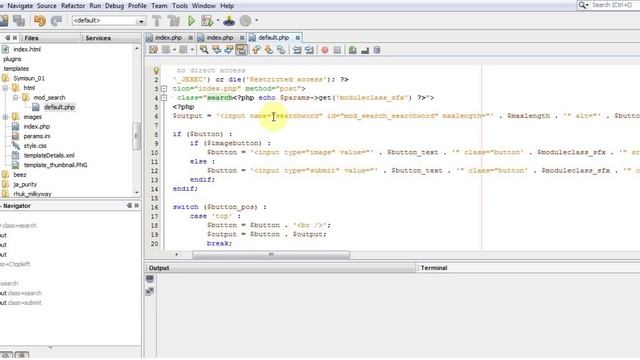Select the rhuk_milkyway folder
Screen dimensions: 640x360
32,194
